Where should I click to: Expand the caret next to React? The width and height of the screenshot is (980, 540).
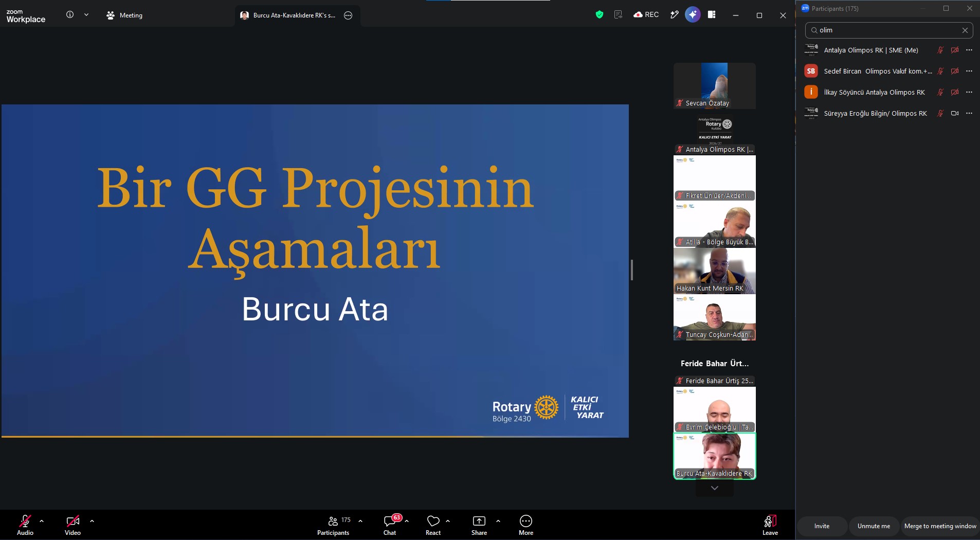pyautogui.click(x=448, y=521)
